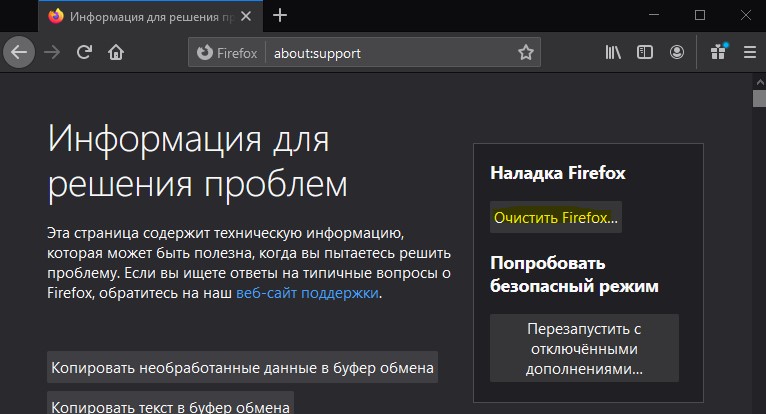Select the Информация для решения проблем tab
Screen dimensions: 766x414
(x=150, y=16)
